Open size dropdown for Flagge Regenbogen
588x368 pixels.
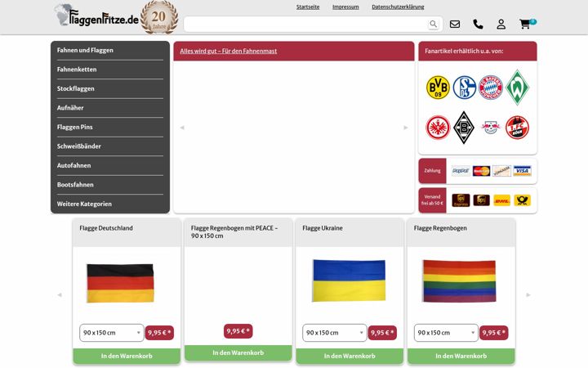click(446, 333)
